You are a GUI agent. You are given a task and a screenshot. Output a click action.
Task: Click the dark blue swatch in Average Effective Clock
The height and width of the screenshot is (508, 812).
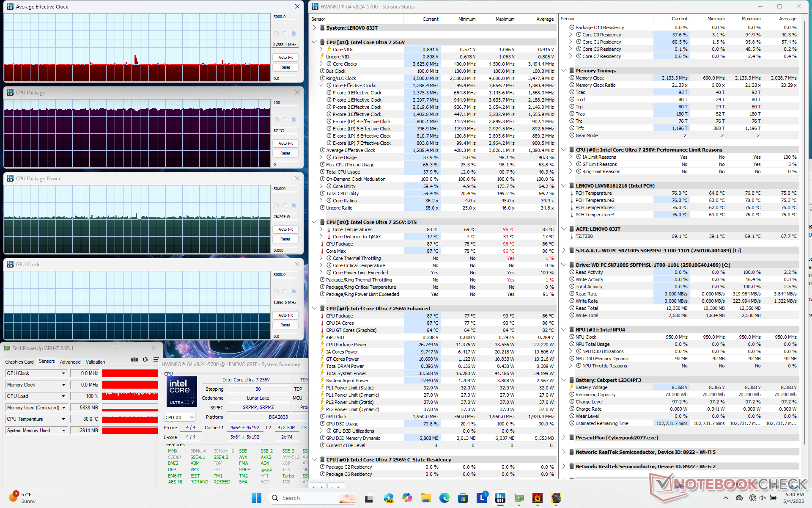(x=293, y=34)
